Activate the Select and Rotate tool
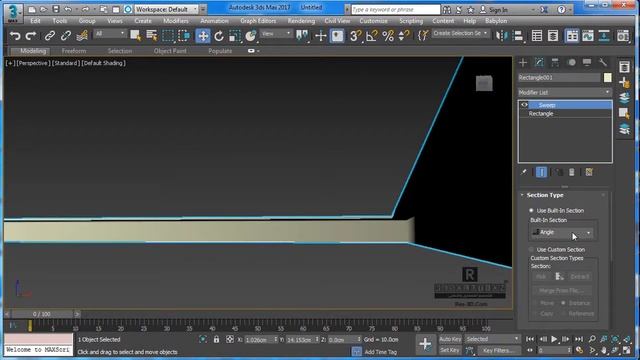 click(x=219, y=36)
